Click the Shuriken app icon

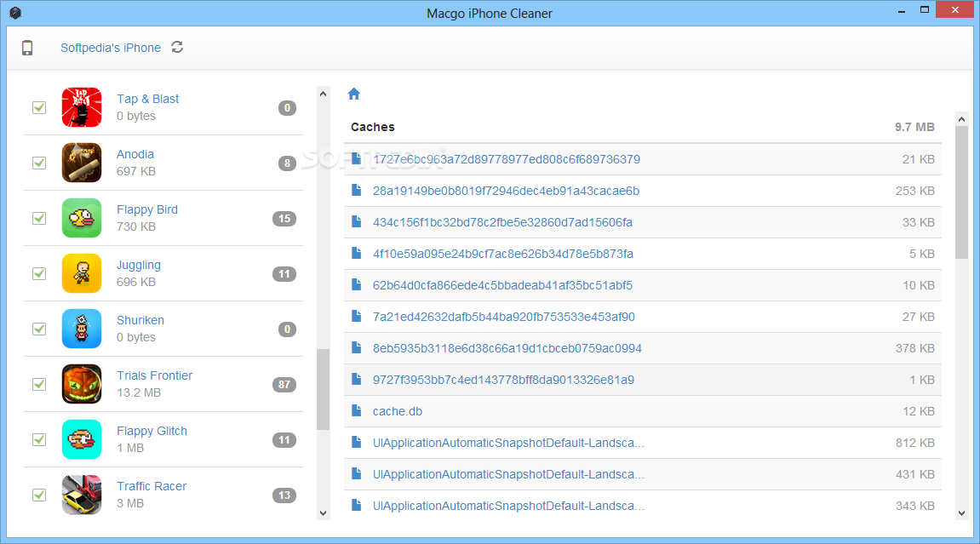coord(82,329)
